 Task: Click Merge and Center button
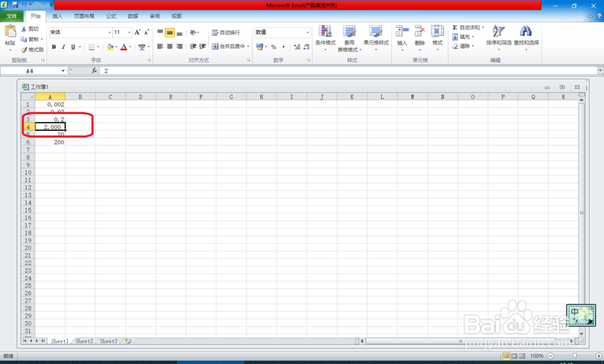228,46
